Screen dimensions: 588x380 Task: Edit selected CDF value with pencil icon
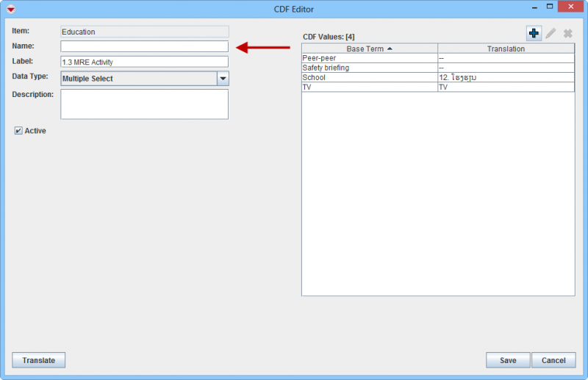click(551, 34)
